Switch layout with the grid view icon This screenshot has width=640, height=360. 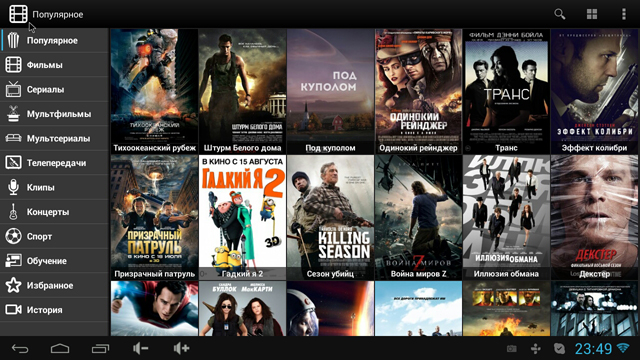pyautogui.click(x=592, y=14)
